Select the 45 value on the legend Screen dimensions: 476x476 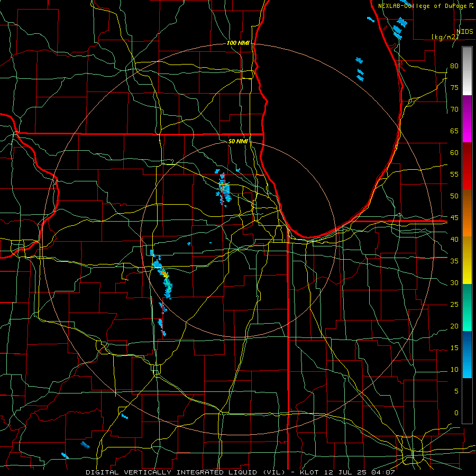[x=454, y=218]
